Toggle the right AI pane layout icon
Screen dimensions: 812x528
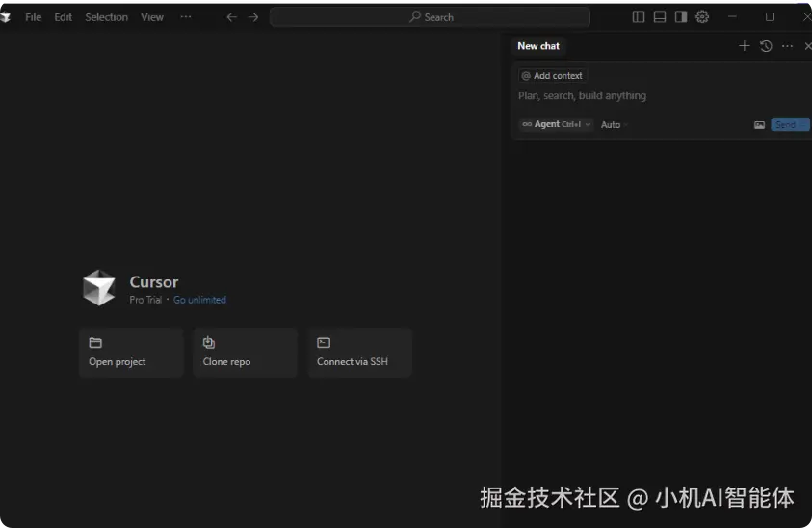coord(681,17)
